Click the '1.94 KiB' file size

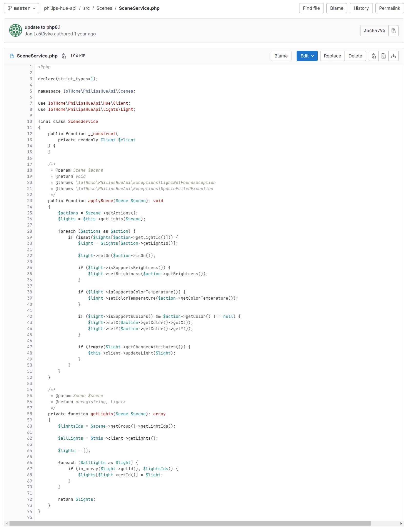pyautogui.click(x=78, y=56)
